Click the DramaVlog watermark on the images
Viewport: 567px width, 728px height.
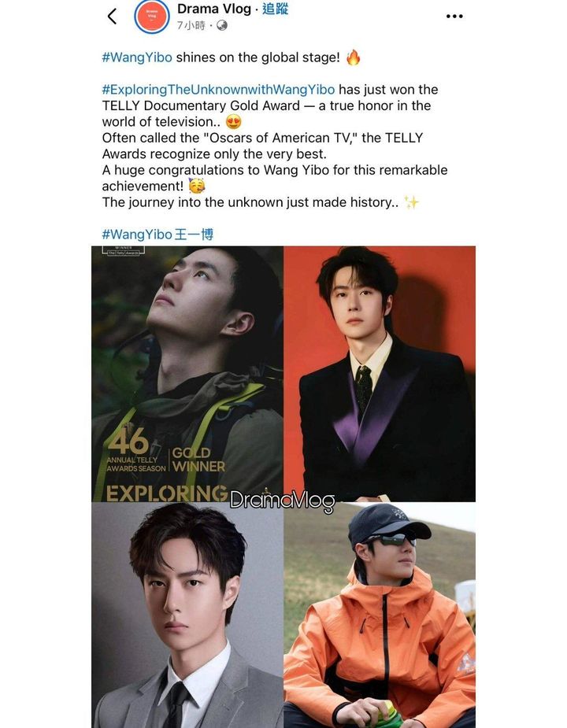coord(282,501)
